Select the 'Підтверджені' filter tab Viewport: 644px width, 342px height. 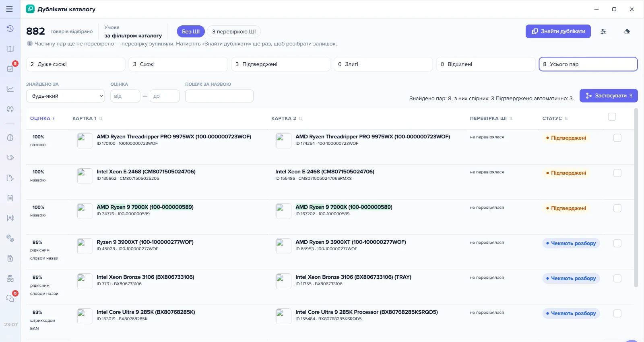pyautogui.click(x=281, y=64)
